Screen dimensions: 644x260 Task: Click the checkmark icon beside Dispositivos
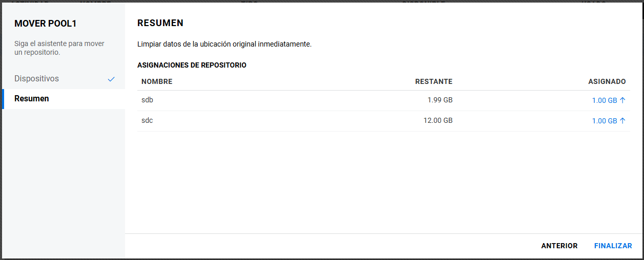click(111, 79)
